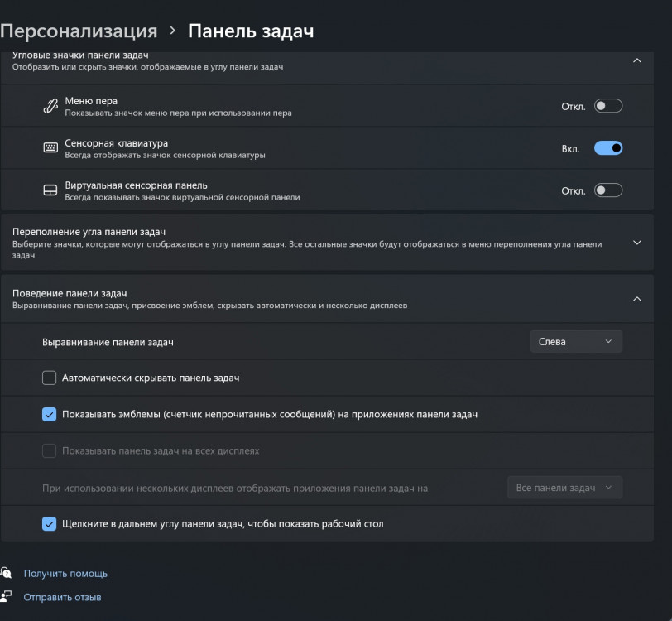Open the Все панели задач dropdown
Image resolution: width=672 pixels, height=621 pixels.
pyautogui.click(x=564, y=488)
